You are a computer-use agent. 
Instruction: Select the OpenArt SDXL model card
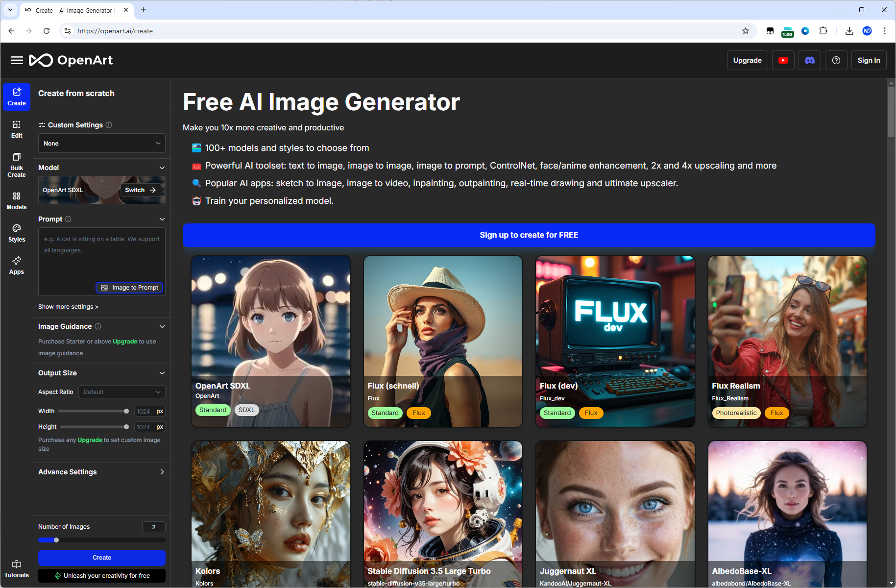(271, 341)
